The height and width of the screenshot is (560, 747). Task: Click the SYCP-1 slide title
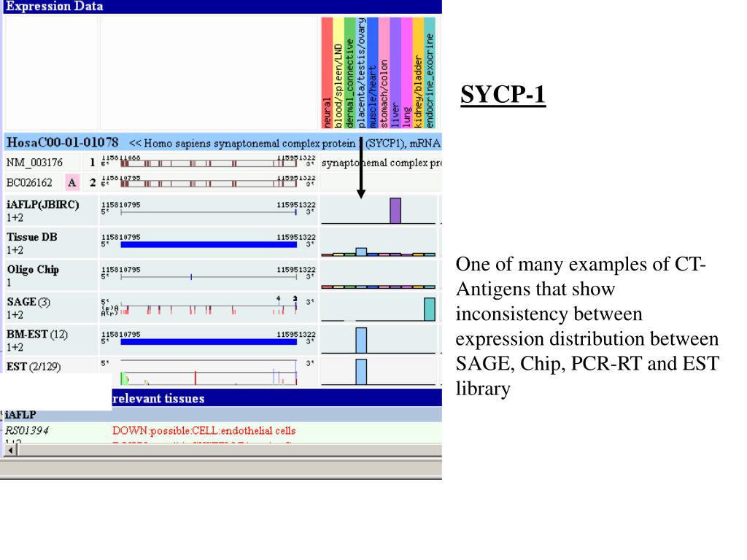[x=503, y=94]
